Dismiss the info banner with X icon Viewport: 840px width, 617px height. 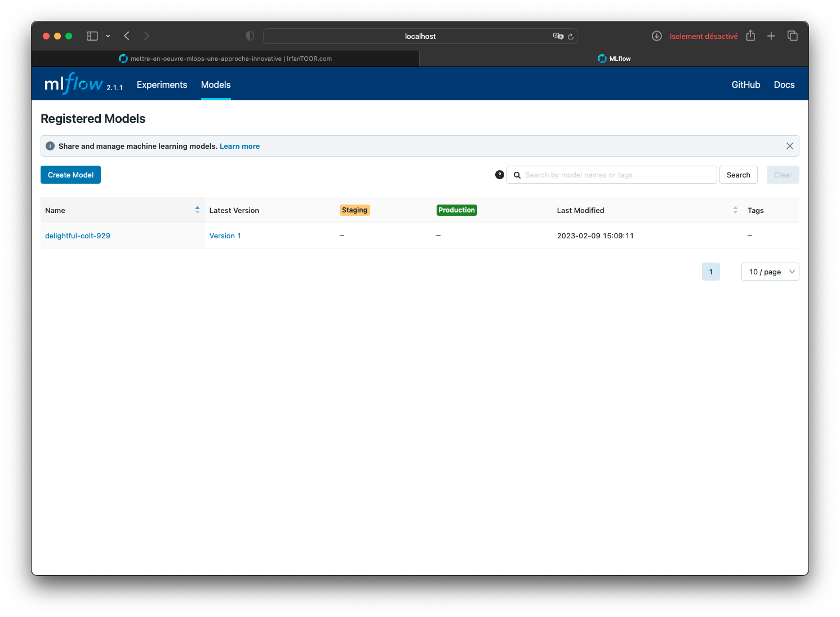(x=790, y=146)
